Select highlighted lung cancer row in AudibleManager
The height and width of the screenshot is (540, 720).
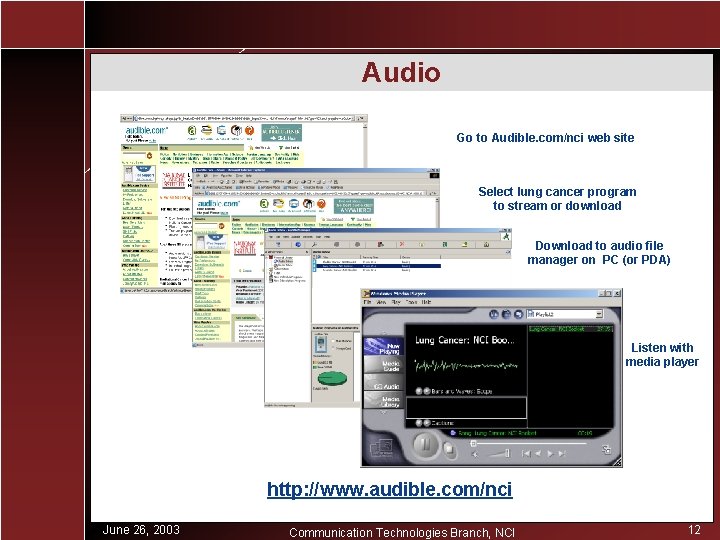pyautogui.click(x=377, y=266)
